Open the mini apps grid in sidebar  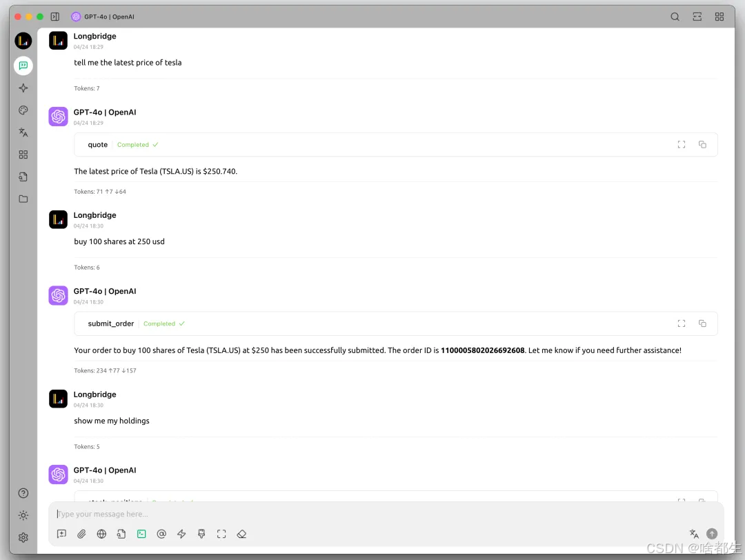(23, 155)
